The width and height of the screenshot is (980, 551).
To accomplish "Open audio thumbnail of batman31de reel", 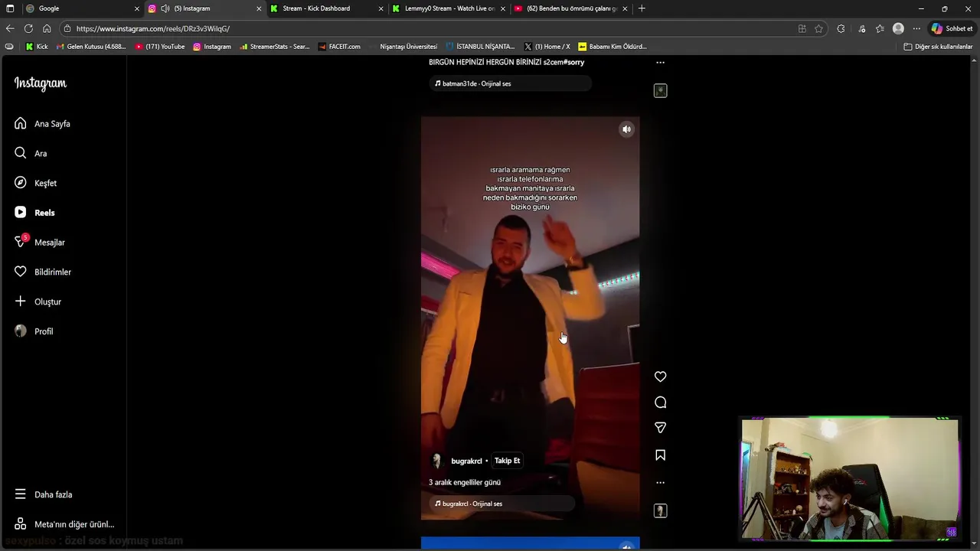I will [x=660, y=90].
